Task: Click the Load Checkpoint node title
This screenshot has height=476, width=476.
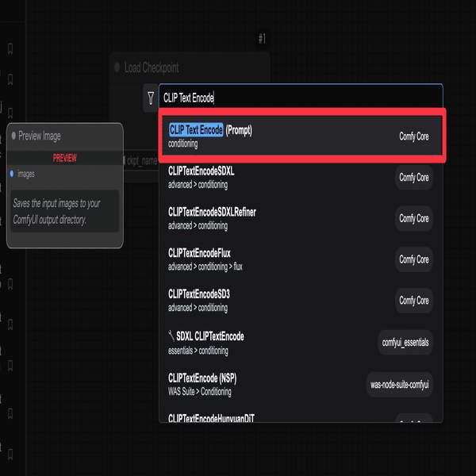Action: coord(152,67)
